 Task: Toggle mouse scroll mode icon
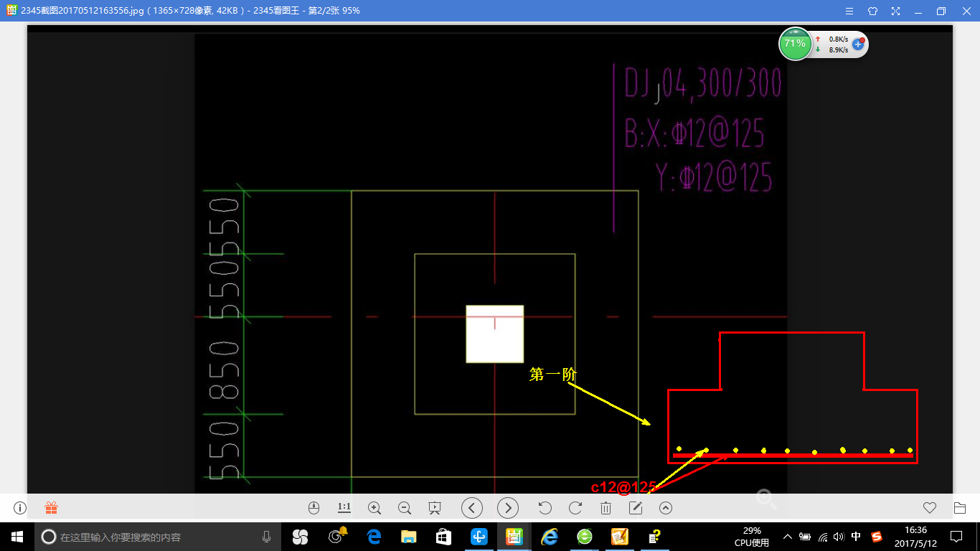[314, 508]
